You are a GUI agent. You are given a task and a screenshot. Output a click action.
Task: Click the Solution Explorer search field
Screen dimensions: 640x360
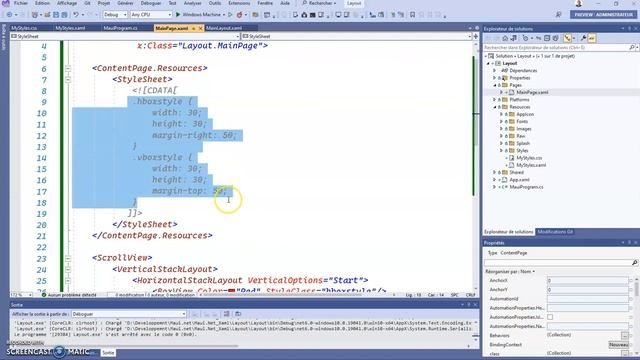tap(556, 47)
